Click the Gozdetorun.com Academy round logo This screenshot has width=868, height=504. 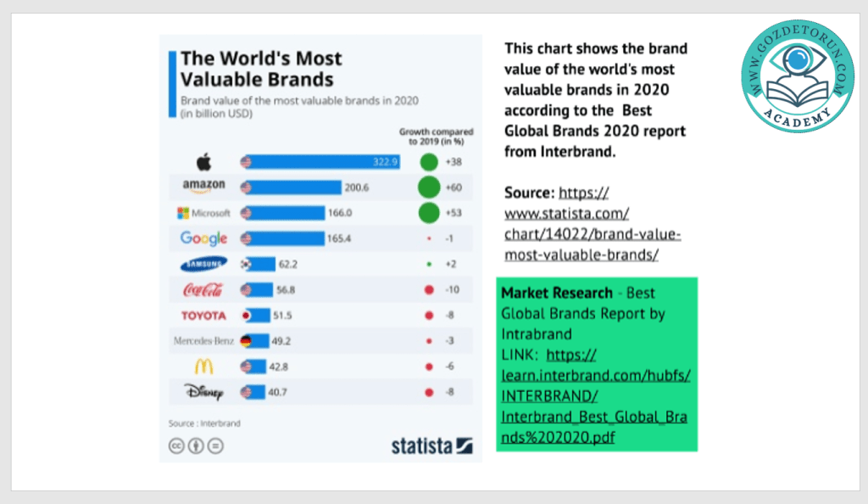797,76
